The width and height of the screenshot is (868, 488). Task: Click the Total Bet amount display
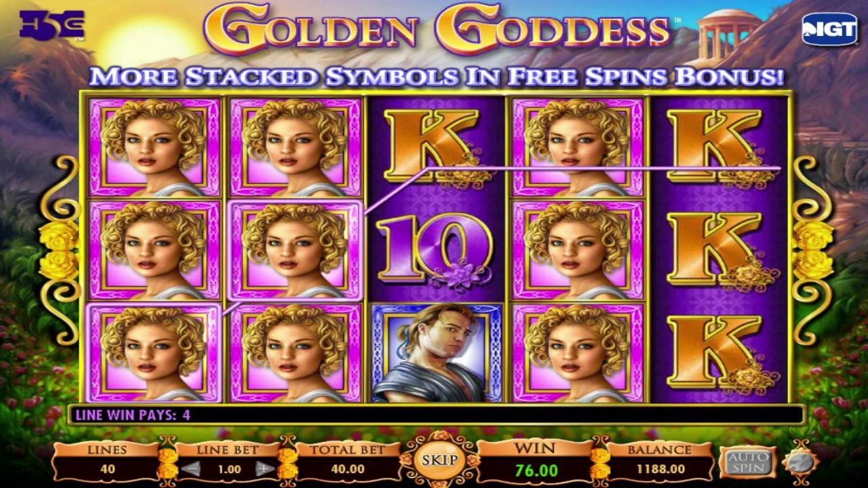click(x=348, y=469)
